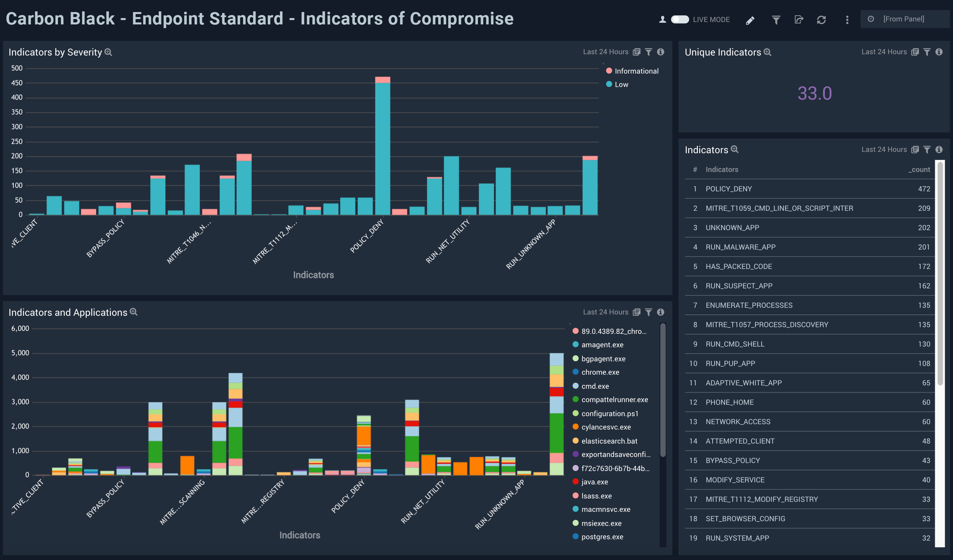
Task: Click the share/export dashboard icon
Action: click(x=799, y=19)
